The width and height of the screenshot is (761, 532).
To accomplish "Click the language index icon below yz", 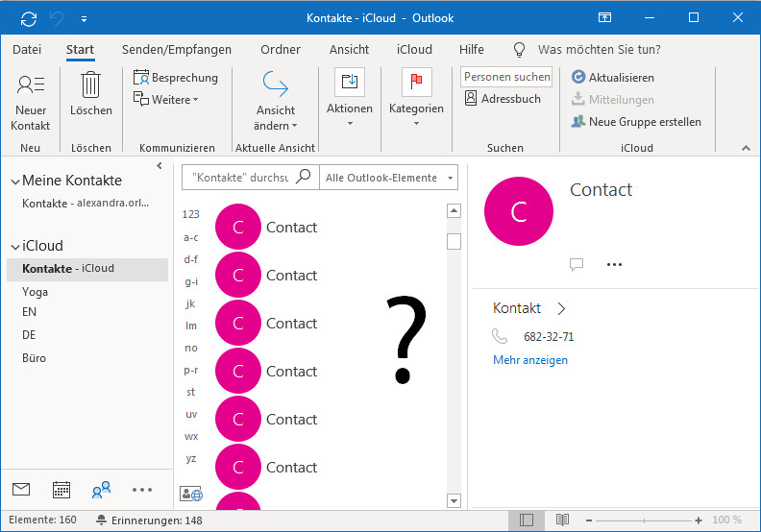I will (x=191, y=494).
